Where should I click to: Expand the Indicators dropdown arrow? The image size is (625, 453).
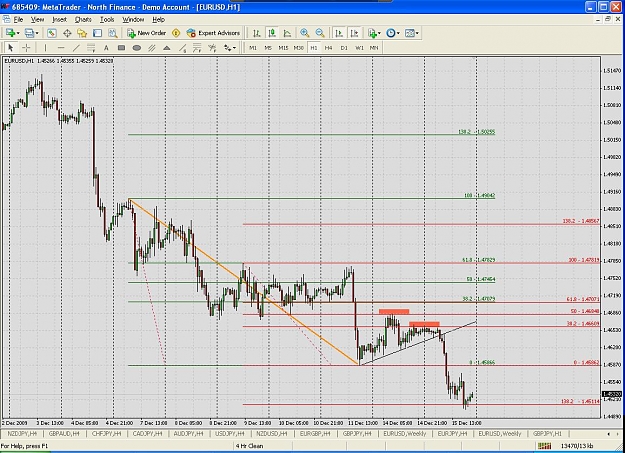point(379,33)
